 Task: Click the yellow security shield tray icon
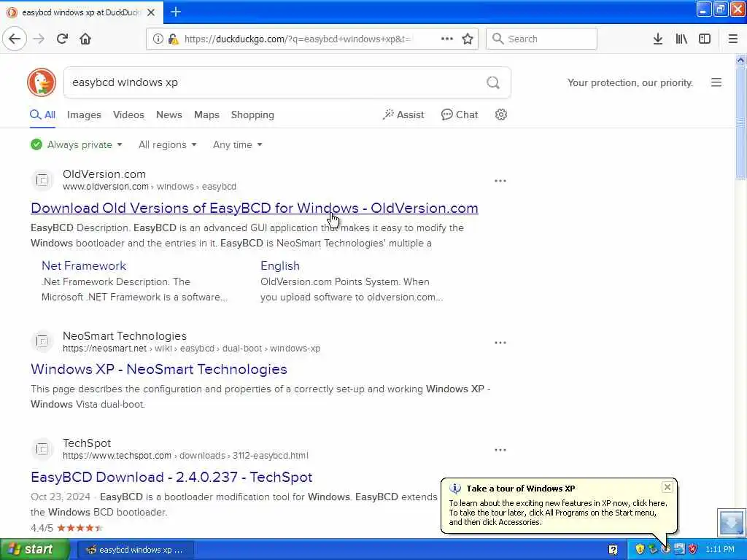(639, 550)
